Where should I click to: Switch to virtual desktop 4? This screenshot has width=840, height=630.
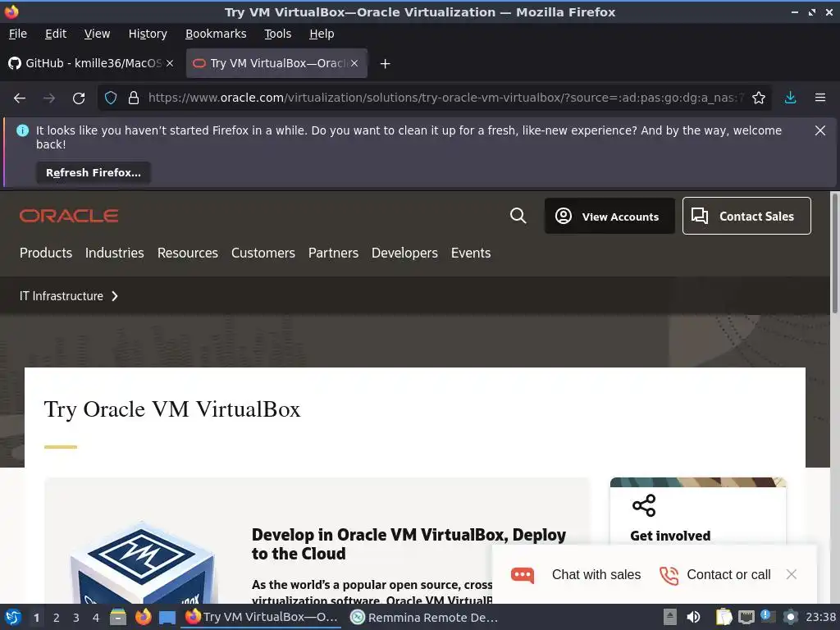click(96, 618)
